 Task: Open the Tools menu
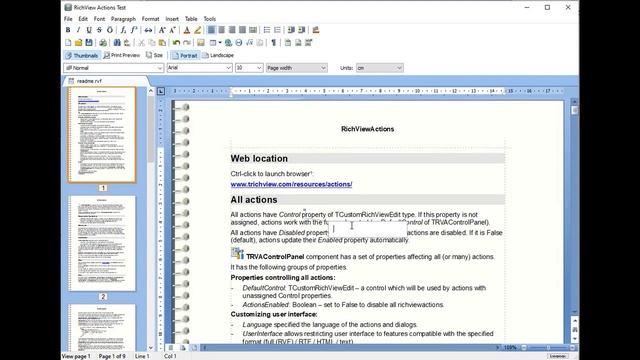point(209,19)
